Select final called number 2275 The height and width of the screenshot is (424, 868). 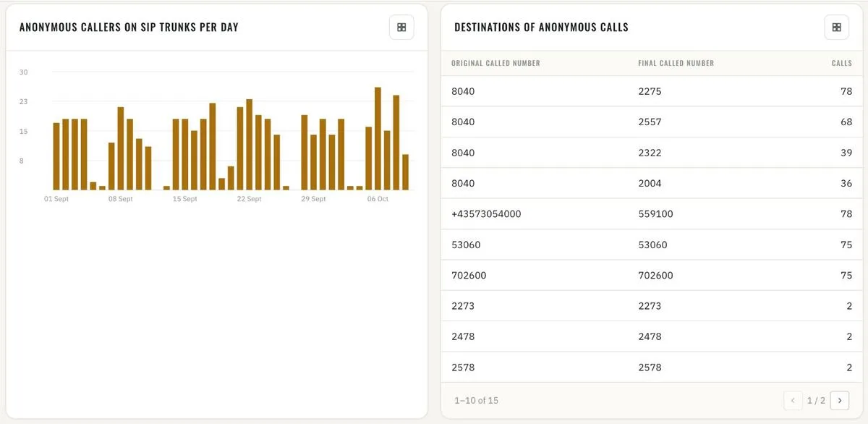coord(650,91)
